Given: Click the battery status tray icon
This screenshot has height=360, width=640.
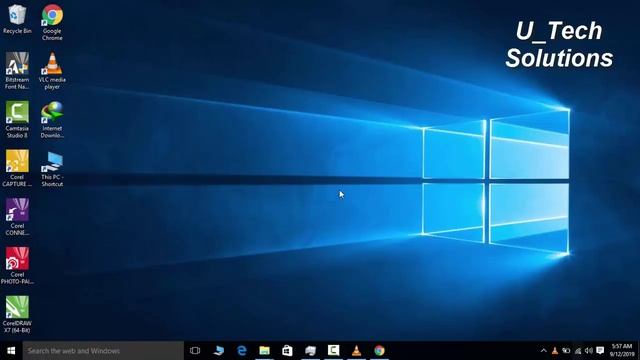Looking at the screenshot, I should [566, 351].
